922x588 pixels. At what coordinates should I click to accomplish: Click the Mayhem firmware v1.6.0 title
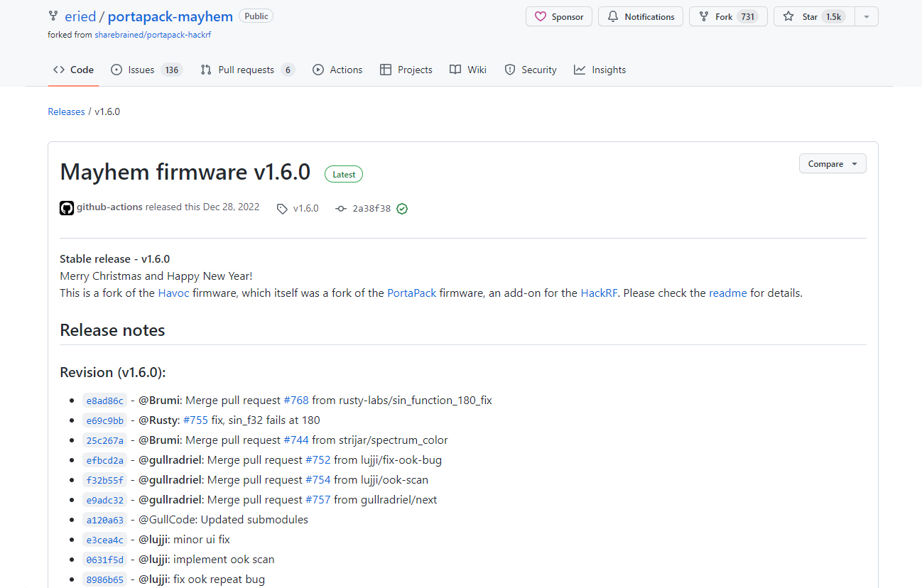click(x=185, y=172)
